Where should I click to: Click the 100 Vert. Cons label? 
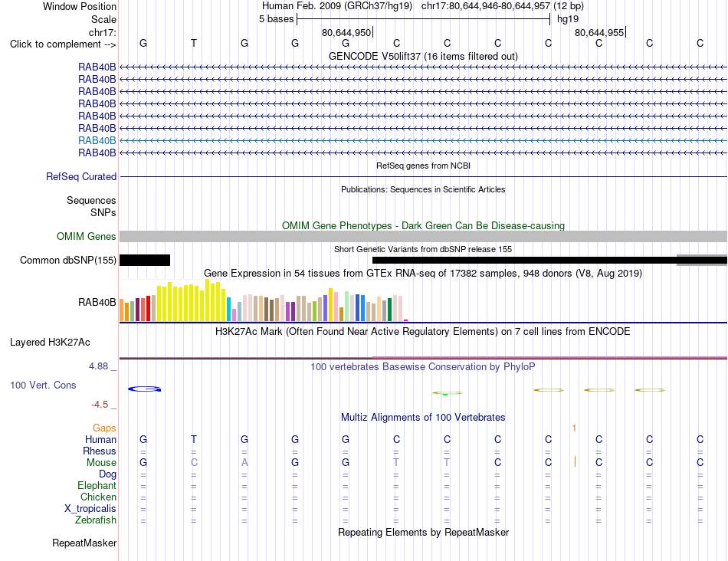click(43, 385)
